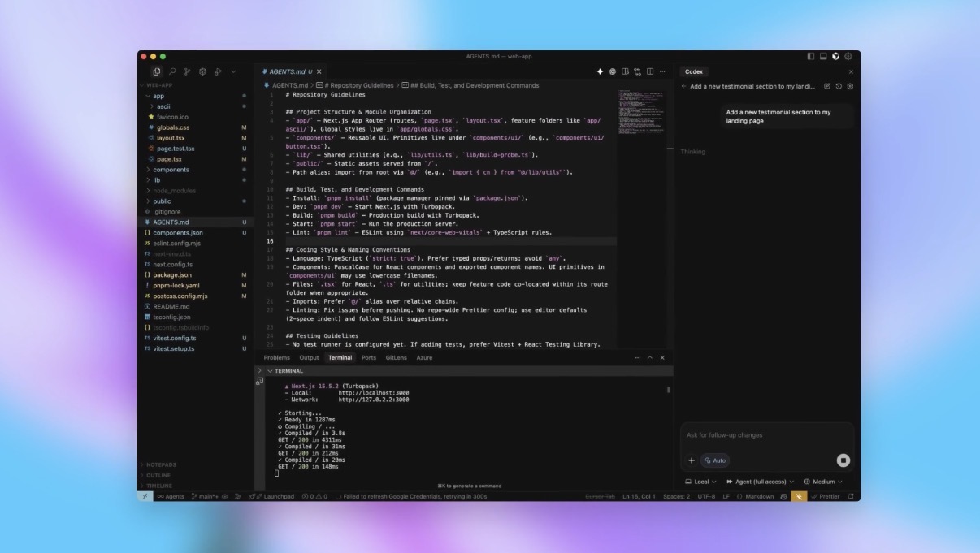The image size is (980, 553).
Task: Toggle the Codex side pane icon in title bar
Action: point(836,56)
